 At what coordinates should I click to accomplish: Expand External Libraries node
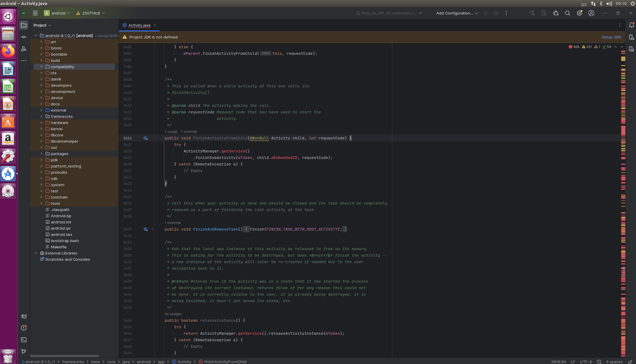(x=36, y=253)
